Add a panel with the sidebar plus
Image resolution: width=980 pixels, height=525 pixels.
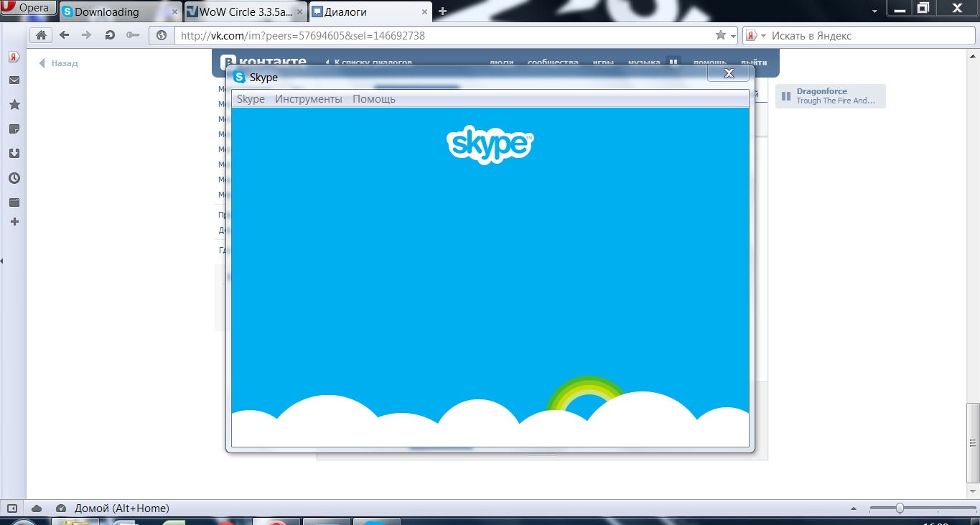coord(14,222)
